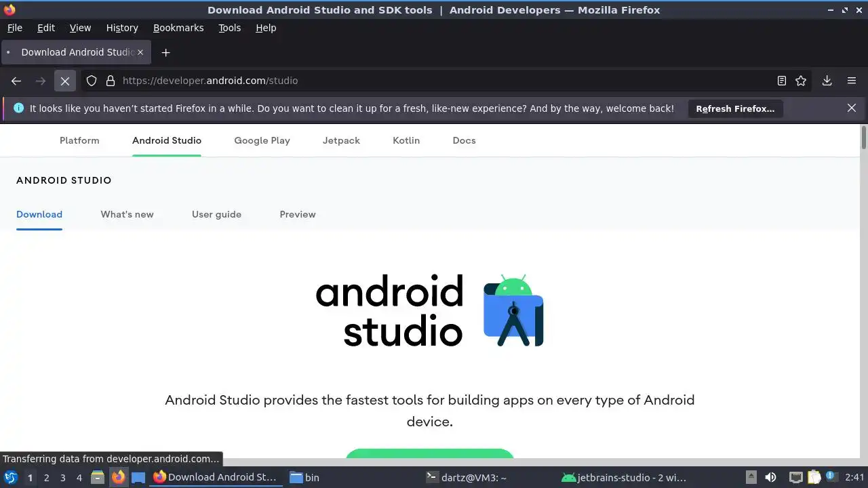868x488 pixels.
Task: Switch to the What's new sub-tab
Action: click(127, 214)
